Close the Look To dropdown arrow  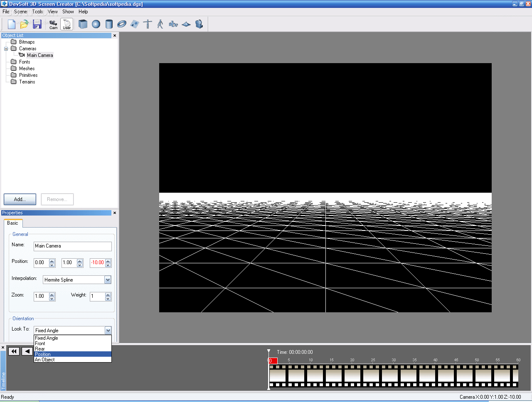coord(108,331)
